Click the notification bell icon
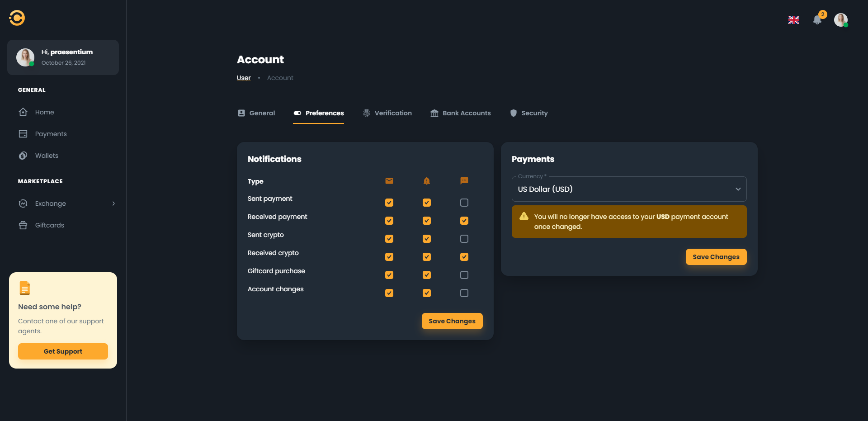Viewport: 868px width, 421px height. click(x=817, y=20)
